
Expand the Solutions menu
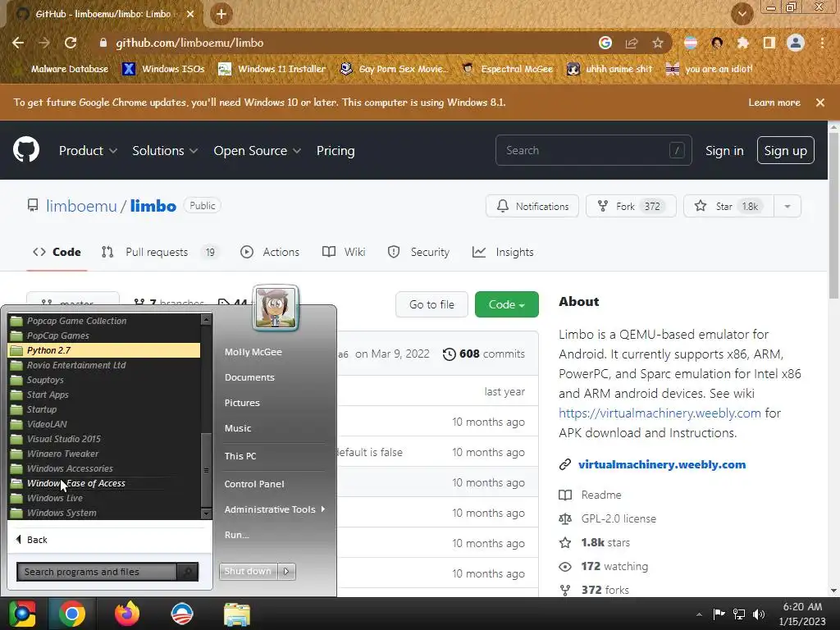165,151
